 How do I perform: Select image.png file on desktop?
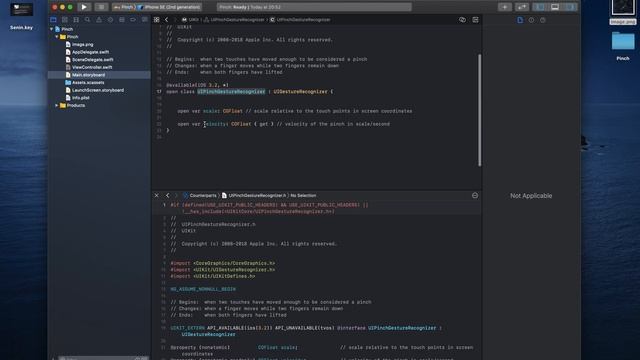click(x=623, y=12)
